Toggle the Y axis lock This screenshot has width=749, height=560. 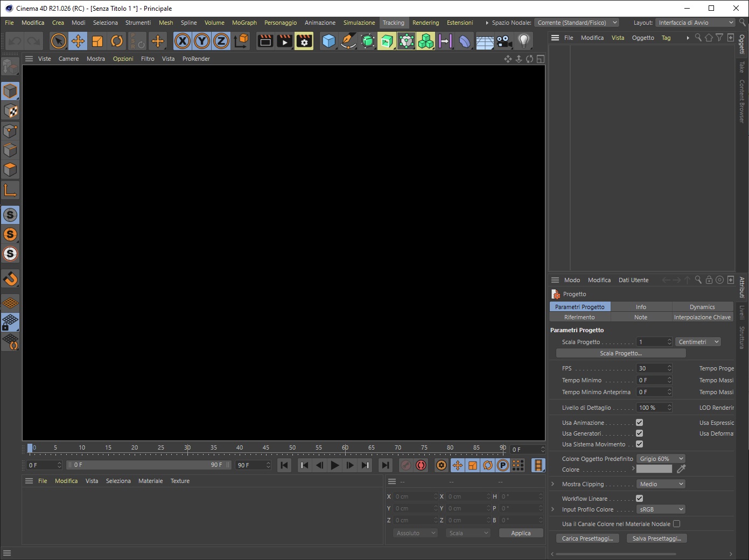click(x=202, y=41)
